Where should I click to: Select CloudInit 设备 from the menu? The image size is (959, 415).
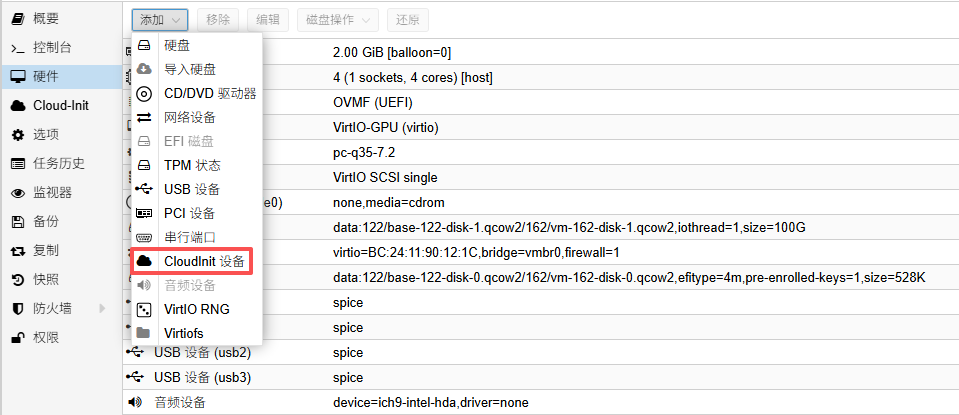point(196,261)
